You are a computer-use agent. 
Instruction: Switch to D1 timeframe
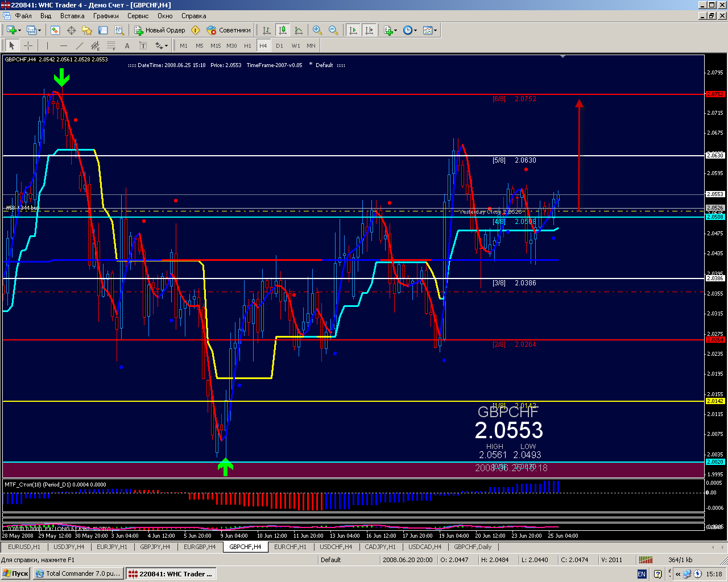tap(279, 45)
